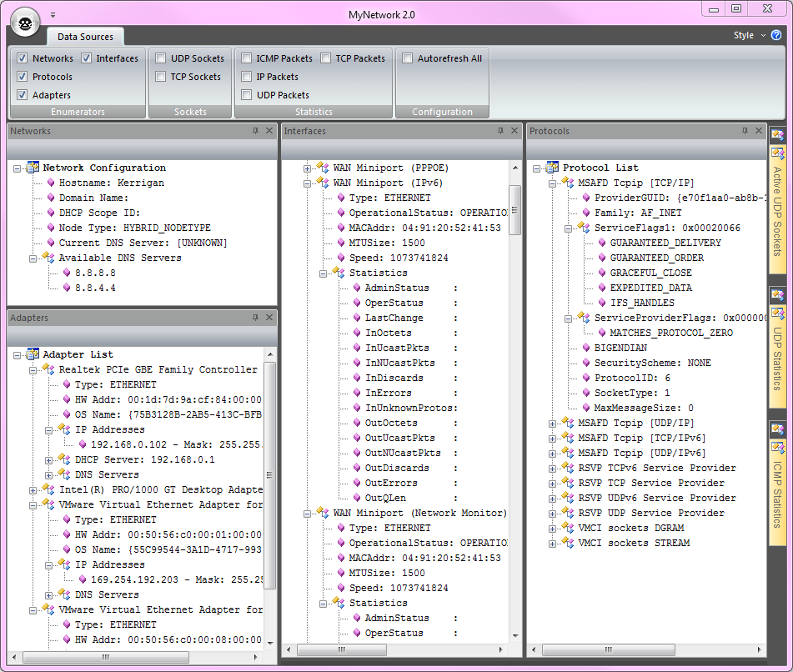793x672 pixels.
Task: Close the Protocols panel
Action: pos(759,131)
